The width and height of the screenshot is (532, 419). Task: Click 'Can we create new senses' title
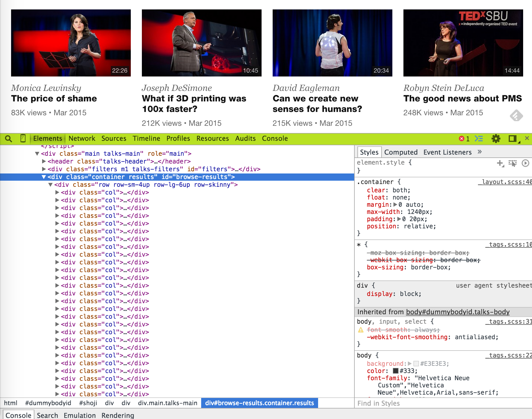(317, 104)
